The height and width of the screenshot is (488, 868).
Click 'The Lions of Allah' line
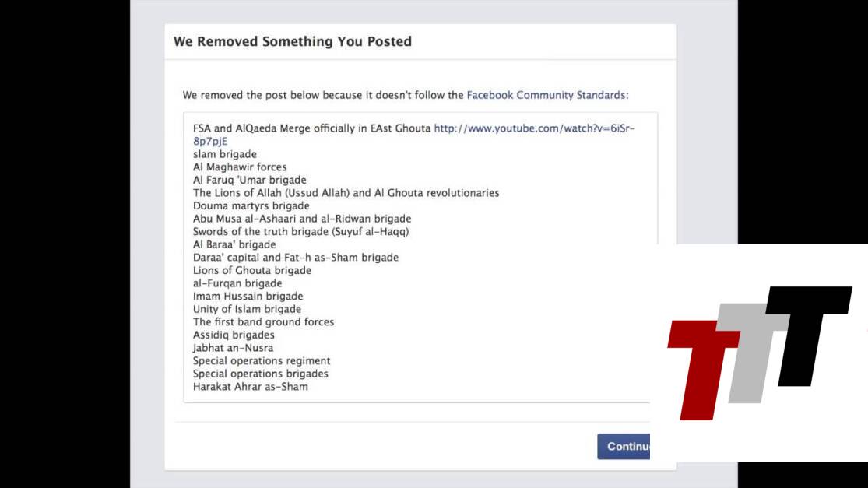click(x=346, y=193)
